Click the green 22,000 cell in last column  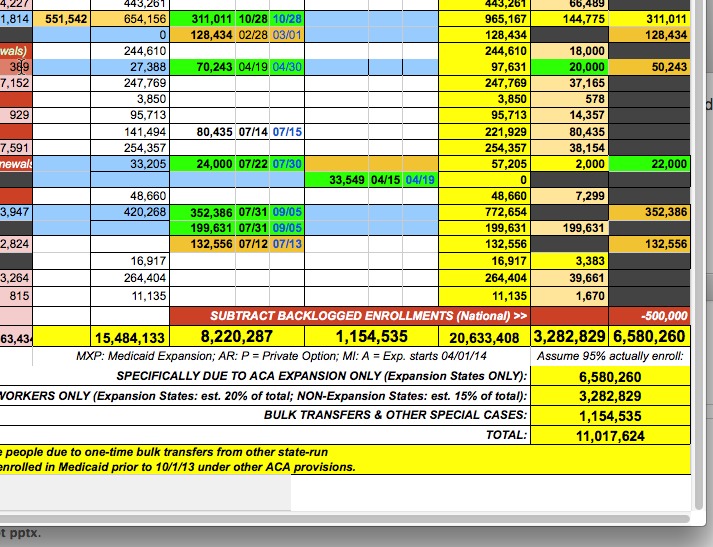tap(649, 164)
